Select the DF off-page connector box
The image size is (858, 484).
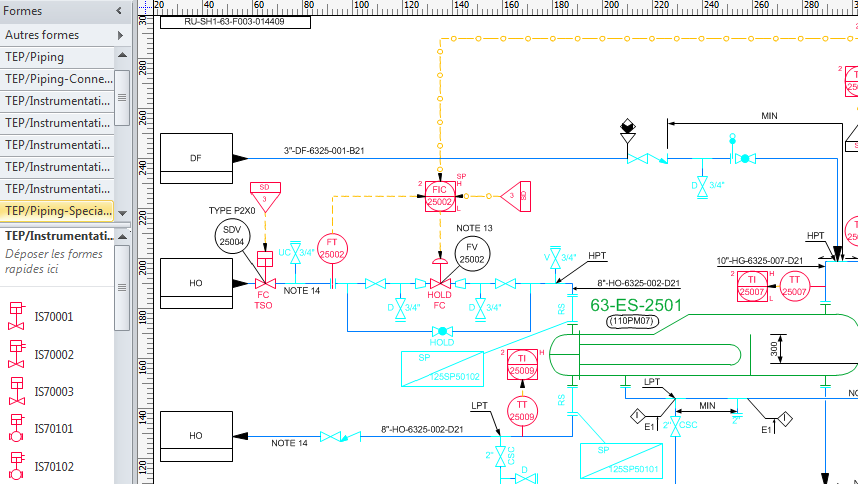pos(196,158)
